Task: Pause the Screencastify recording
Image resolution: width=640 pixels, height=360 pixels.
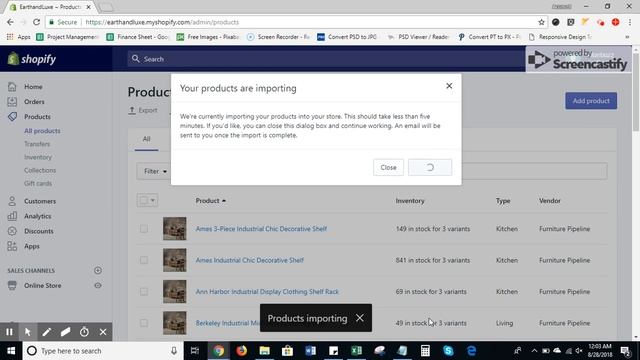Action: point(9,332)
